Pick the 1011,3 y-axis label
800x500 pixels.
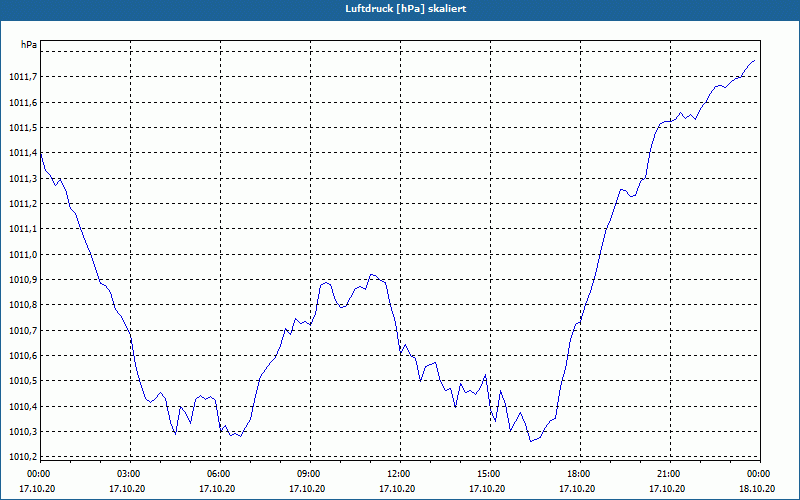click(x=23, y=179)
